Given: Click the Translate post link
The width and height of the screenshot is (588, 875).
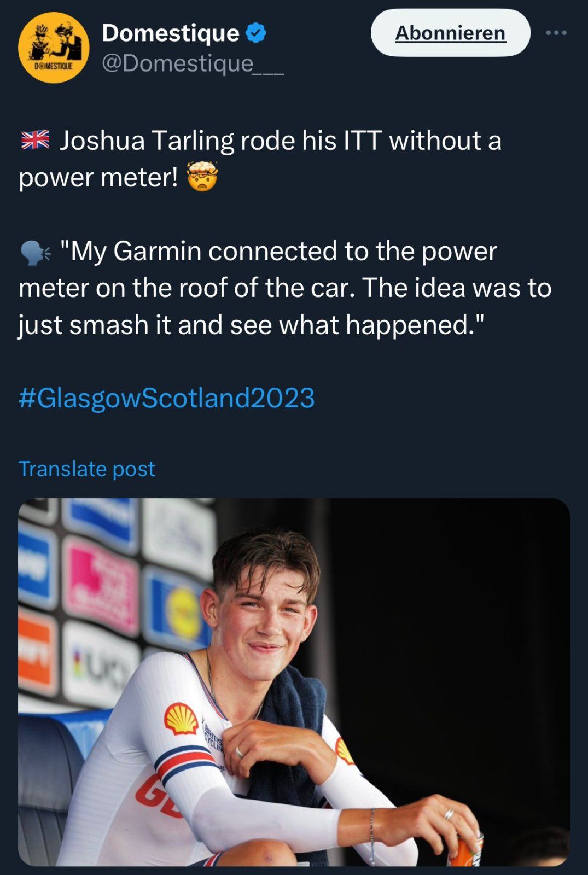Looking at the screenshot, I should [87, 469].
